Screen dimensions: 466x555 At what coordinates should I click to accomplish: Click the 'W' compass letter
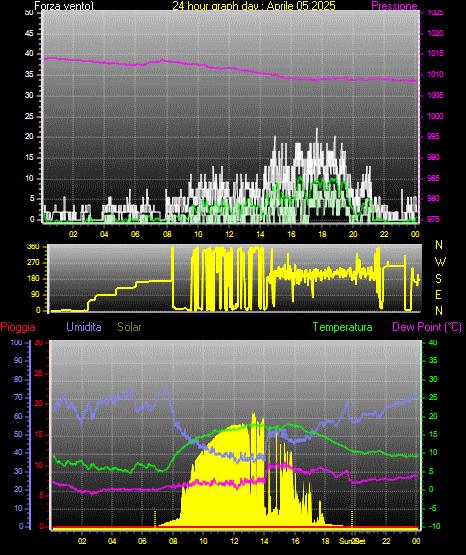click(x=440, y=262)
